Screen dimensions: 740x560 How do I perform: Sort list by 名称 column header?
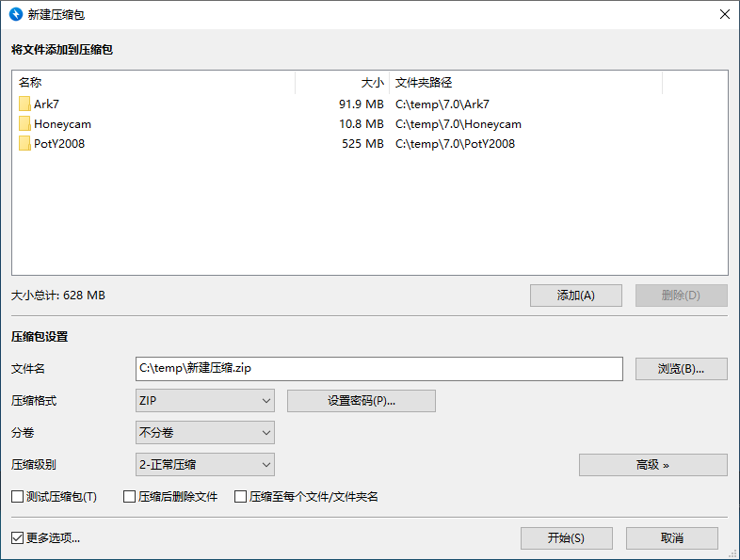[x=153, y=83]
